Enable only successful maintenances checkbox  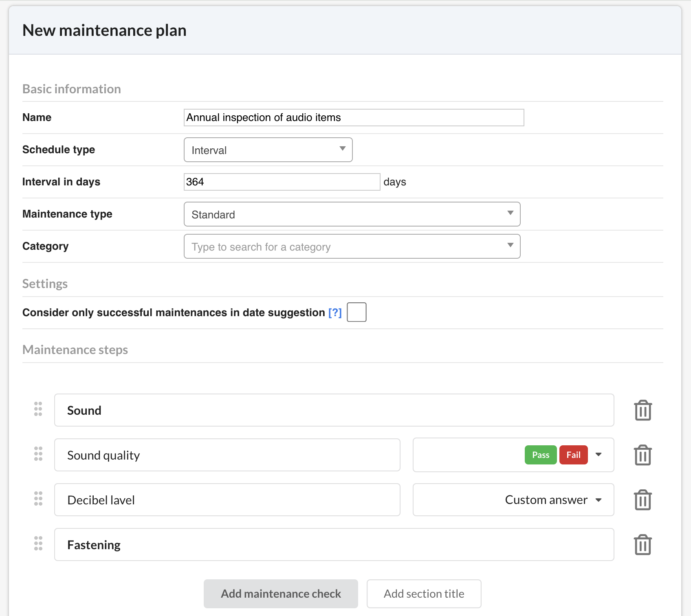tap(357, 312)
